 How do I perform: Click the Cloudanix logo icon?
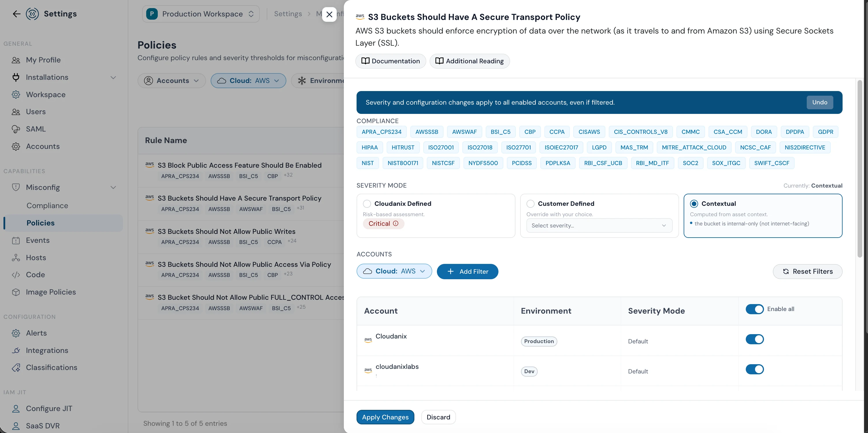32,14
